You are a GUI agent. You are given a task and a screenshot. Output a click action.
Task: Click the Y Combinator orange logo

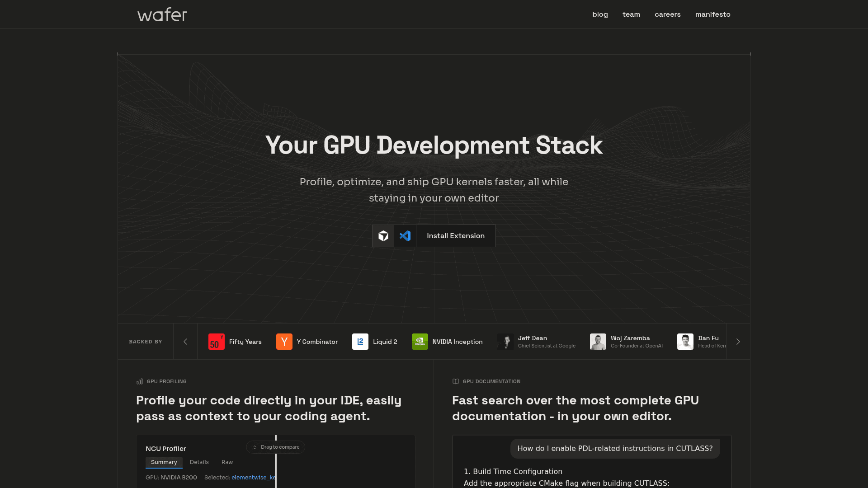coord(284,342)
